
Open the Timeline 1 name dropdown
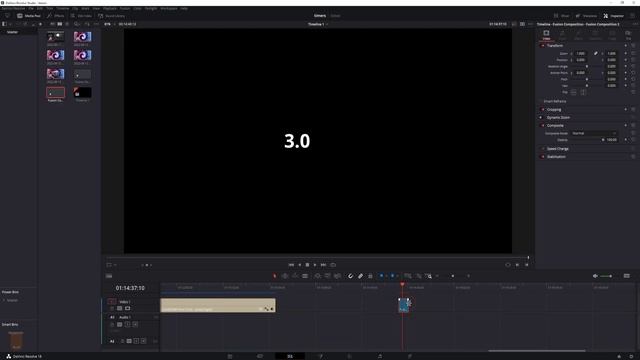tap(318, 24)
